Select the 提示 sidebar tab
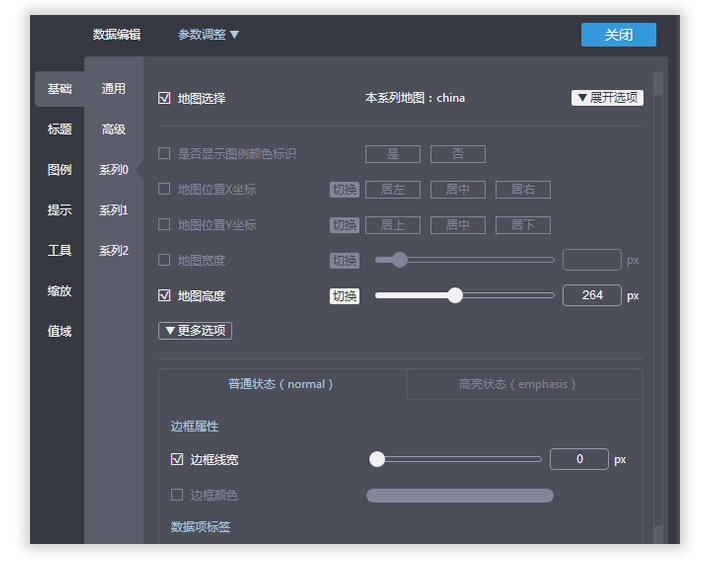The image size is (710, 562). (x=60, y=210)
